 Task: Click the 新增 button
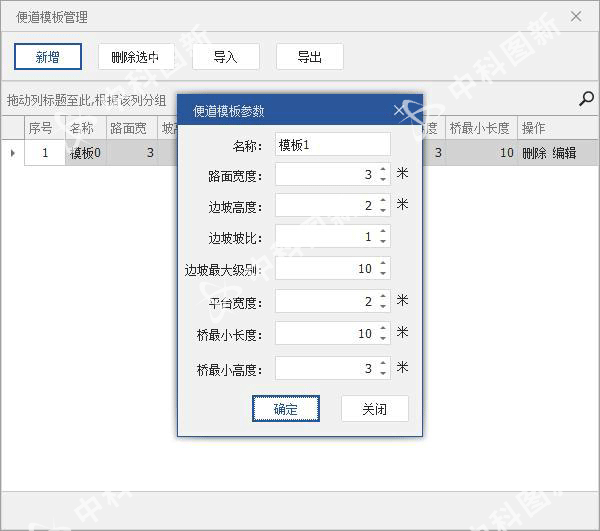pyautogui.click(x=47, y=57)
